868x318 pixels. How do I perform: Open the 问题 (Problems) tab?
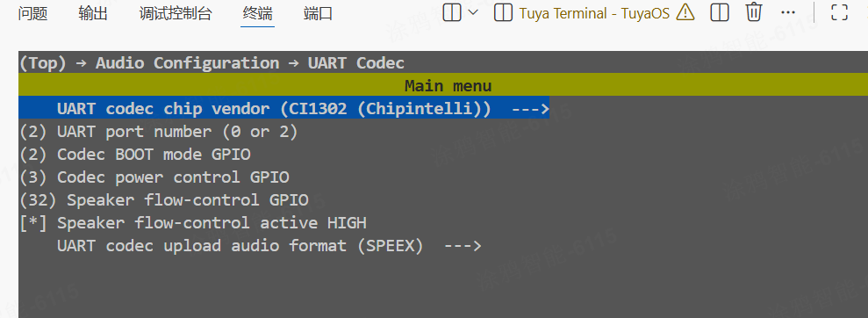pyautogui.click(x=32, y=13)
